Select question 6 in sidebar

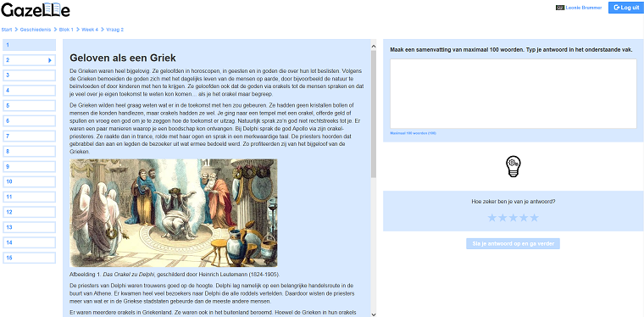pyautogui.click(x=29, y=121)
